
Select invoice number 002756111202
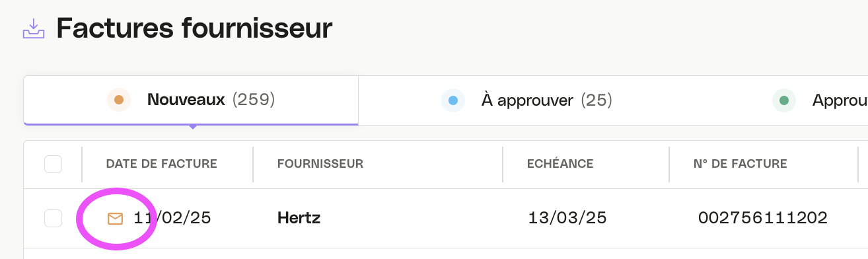763,218
